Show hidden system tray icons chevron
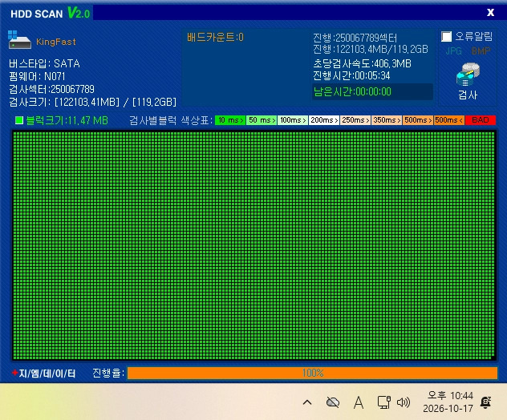The image size is (507, 420). pyautogui.click(x=307, y=402)
